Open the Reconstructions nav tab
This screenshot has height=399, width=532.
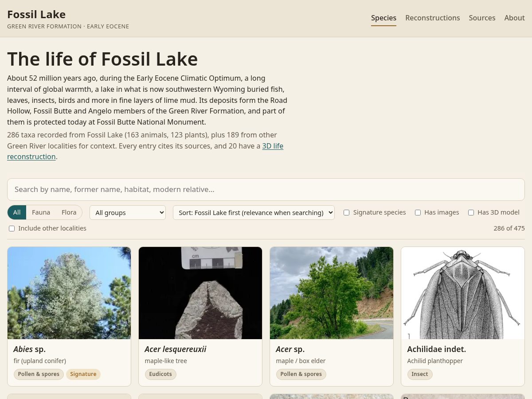pyautogui.click(x=432, y=18)
